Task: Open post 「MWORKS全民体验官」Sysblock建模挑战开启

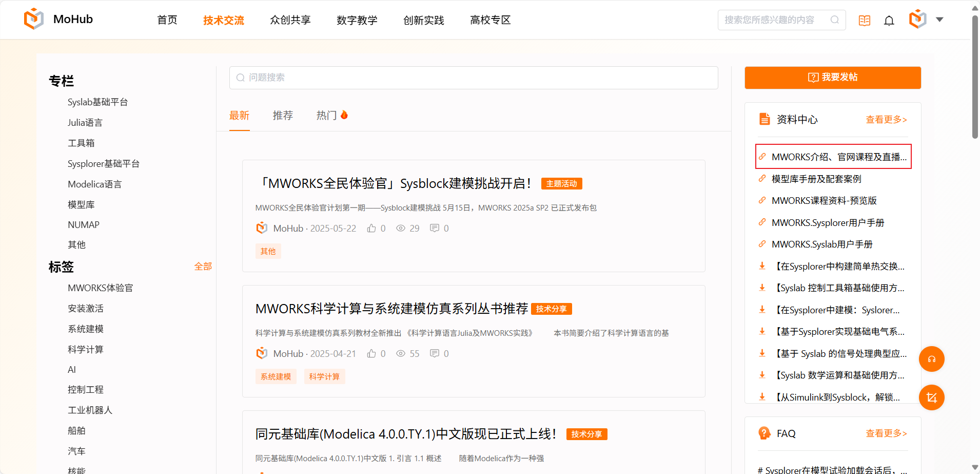Action: [x=395, y=183]
